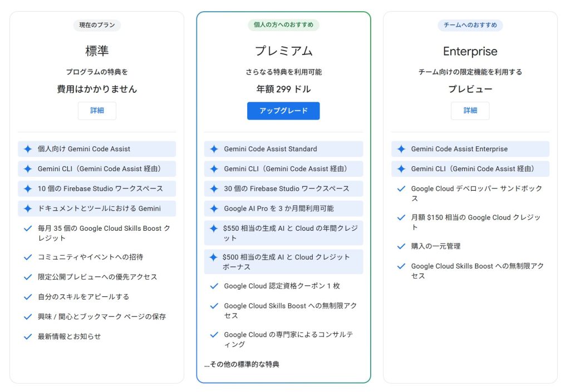Screen dimensions: 570x392
Task: Click the チームへのおすすめ badge
Action: coord(470,25)
